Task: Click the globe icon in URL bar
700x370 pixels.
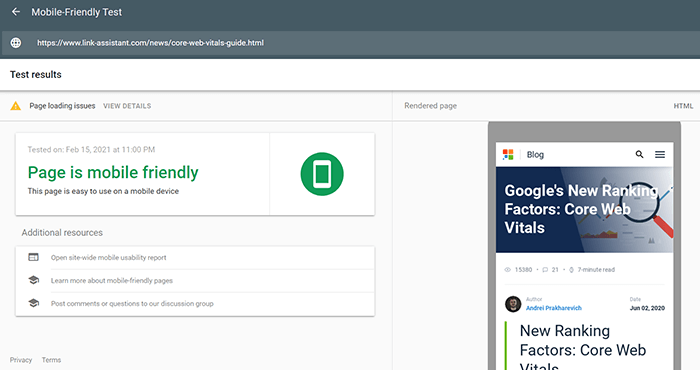Action: point(16,43)
